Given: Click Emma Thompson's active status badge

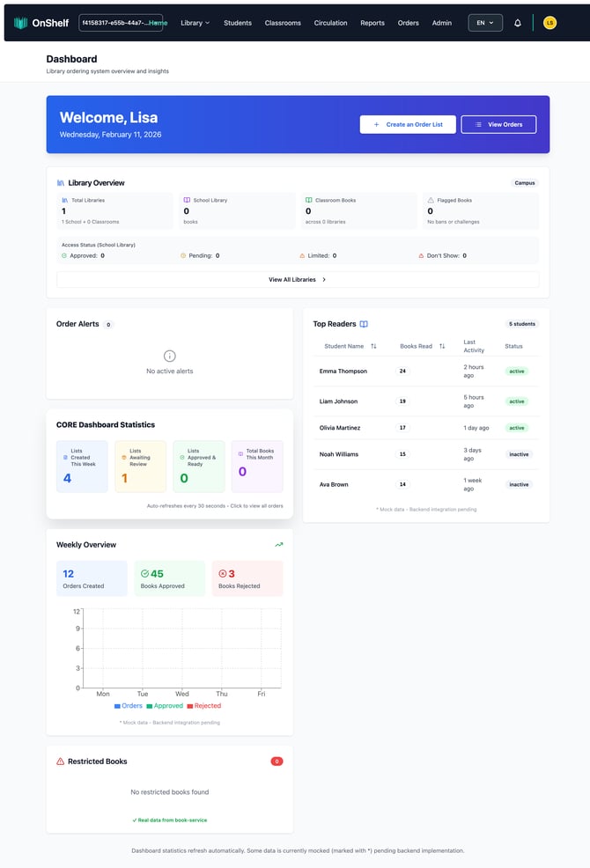Looking at the screenshot, I should point(517,371).
